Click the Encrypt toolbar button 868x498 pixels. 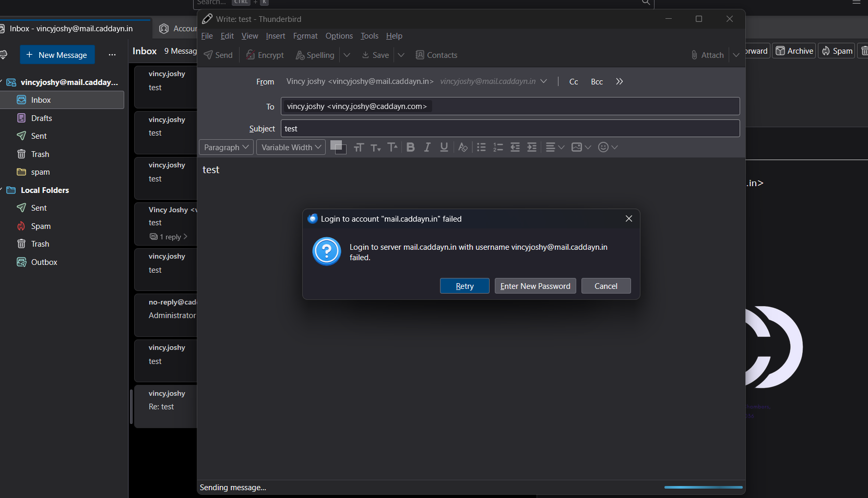click(x=265, y=55)
